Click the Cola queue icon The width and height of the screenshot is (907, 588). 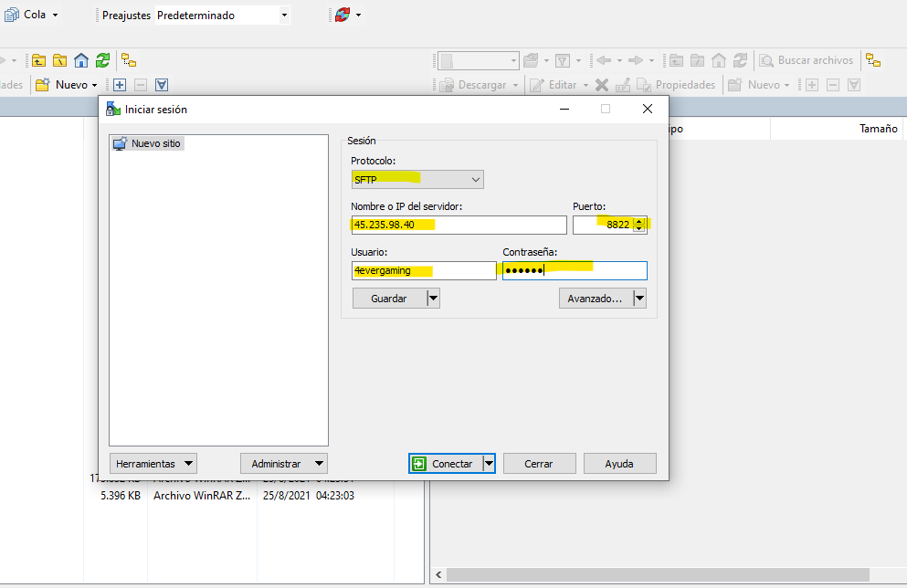12,15
